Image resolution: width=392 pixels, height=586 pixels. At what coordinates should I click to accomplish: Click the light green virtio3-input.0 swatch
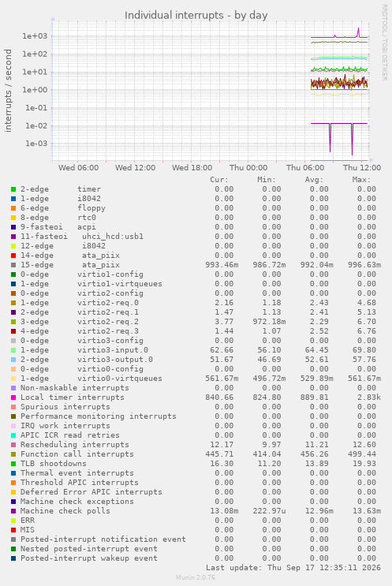click(x=13, y=350)
